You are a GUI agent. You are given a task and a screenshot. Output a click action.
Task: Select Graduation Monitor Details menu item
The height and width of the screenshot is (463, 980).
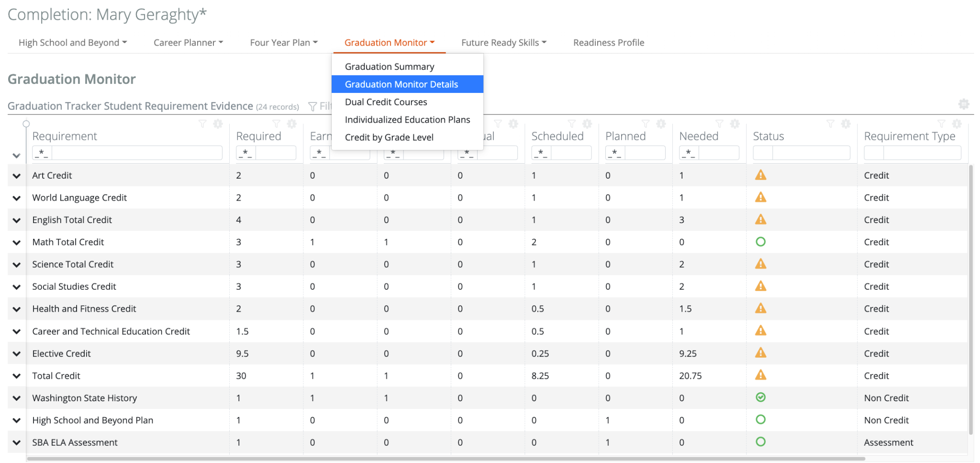pyautogui.click(x=407, y=84)
